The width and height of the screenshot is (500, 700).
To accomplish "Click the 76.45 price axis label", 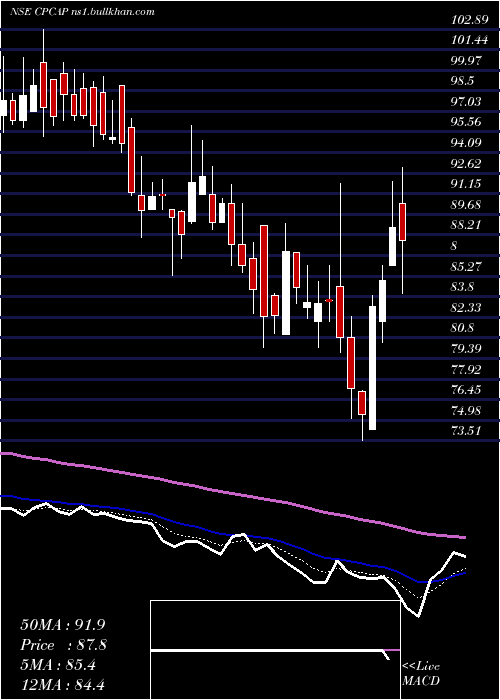I will click(466, 390).
